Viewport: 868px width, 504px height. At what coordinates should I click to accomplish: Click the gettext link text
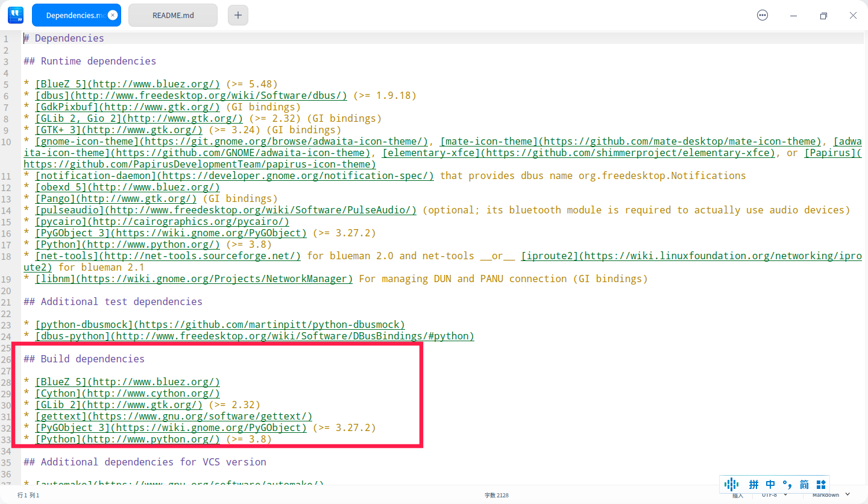point(174,416)
